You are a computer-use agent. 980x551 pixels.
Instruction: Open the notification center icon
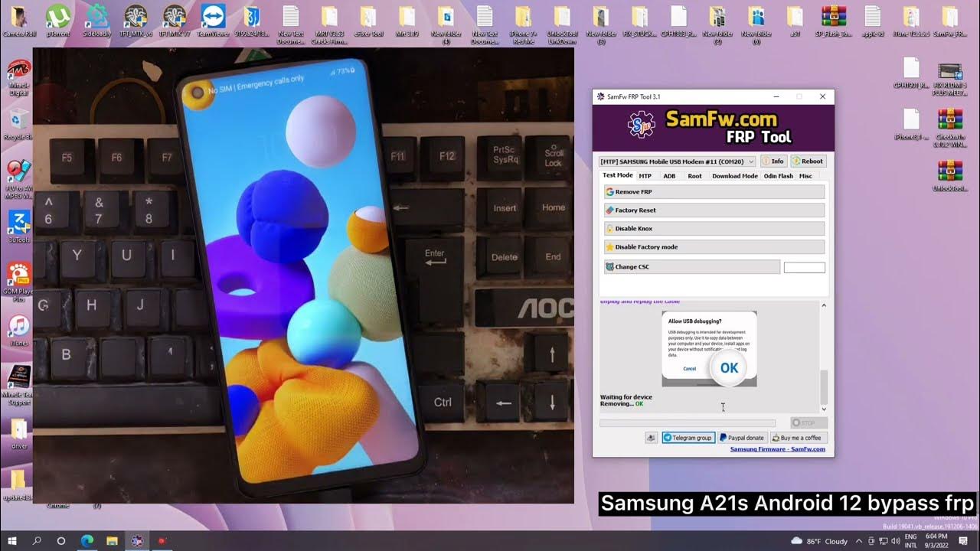point(963,540)
